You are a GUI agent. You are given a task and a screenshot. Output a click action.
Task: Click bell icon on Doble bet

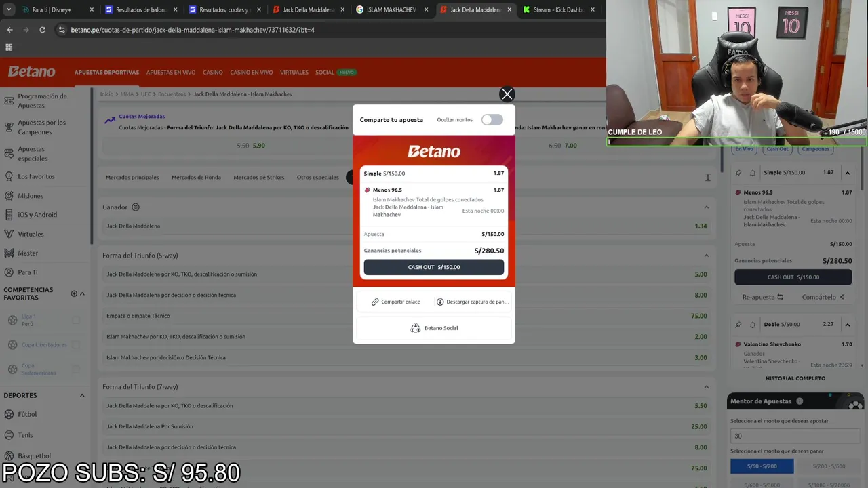[x=753, y=325]
